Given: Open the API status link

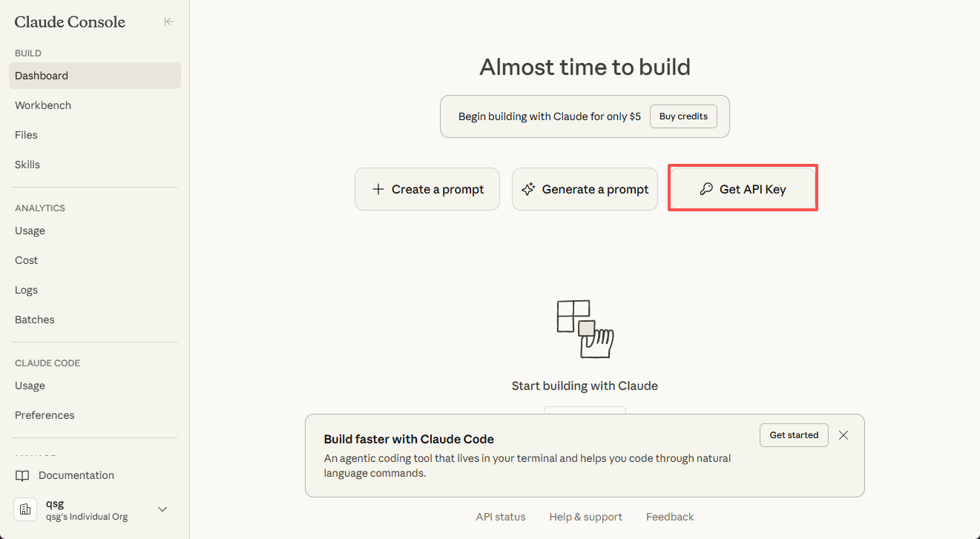Looking at the screenshot, I should pyautogui.click(x=501, y=517).
